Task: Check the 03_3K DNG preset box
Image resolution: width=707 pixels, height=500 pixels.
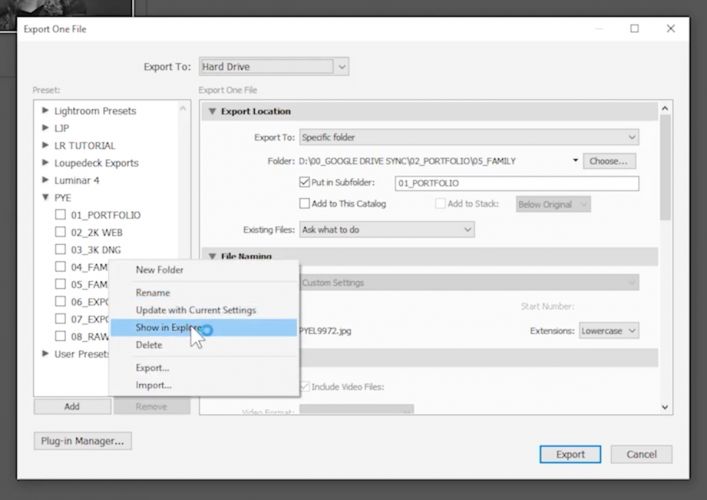Action: coord(60,249)
